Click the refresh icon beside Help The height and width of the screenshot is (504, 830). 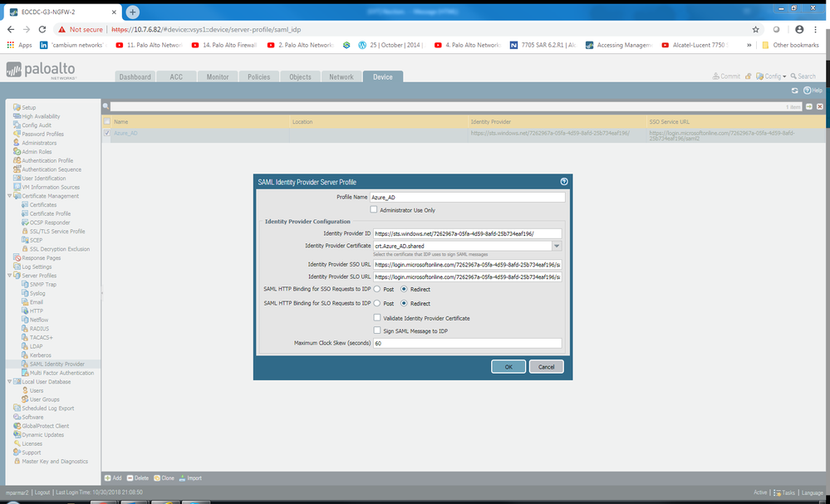794,91
